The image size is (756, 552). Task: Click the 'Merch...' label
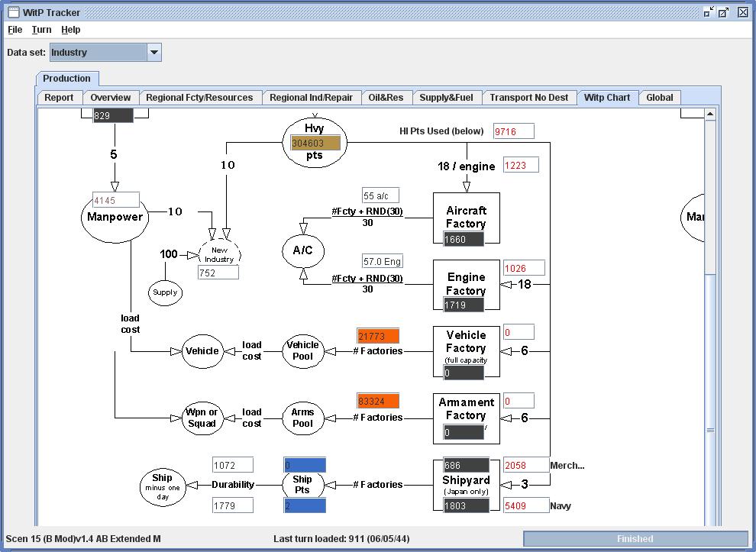click(567, 465)
